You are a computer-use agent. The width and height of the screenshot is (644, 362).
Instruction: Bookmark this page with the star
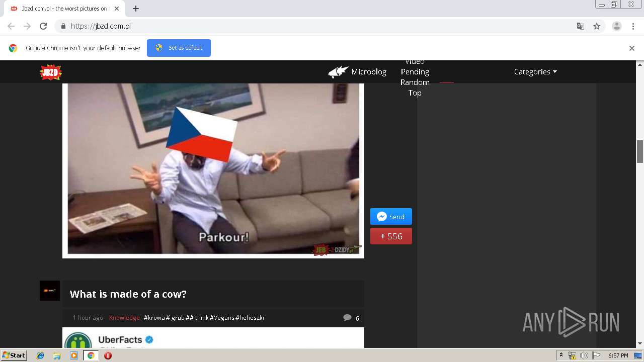tap(597, 26)
